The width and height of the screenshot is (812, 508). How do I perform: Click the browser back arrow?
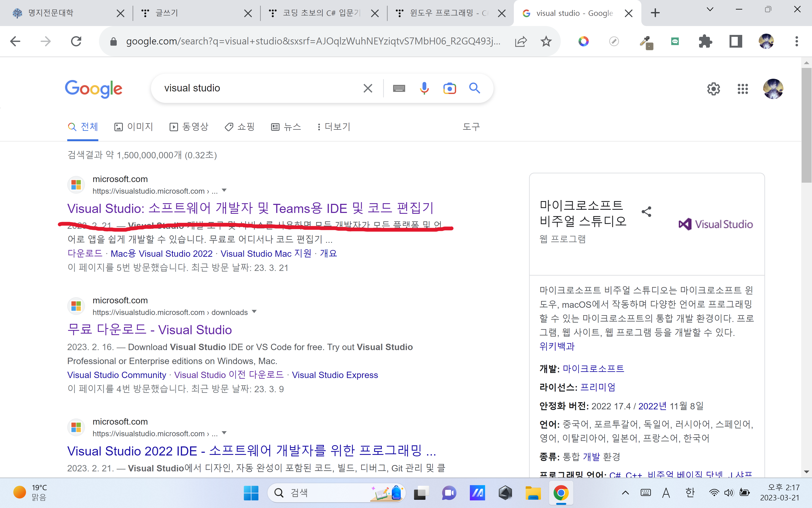click(15, 41)
